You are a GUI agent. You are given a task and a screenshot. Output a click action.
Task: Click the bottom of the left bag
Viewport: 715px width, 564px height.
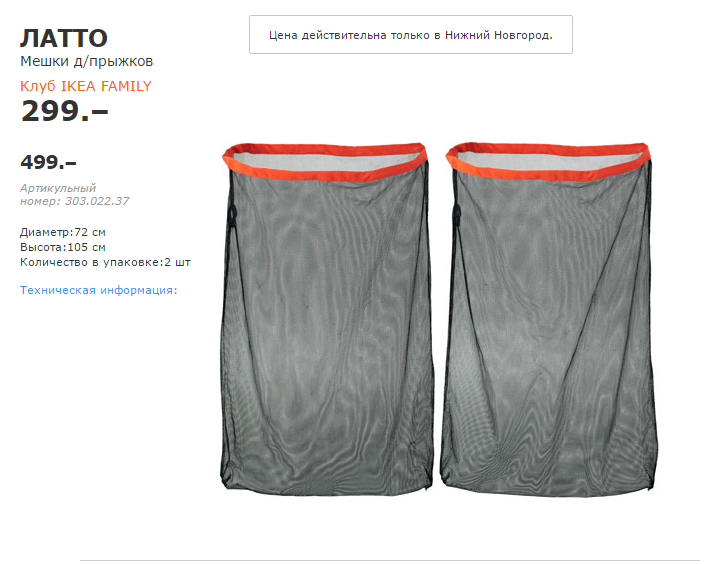[326, 483]
